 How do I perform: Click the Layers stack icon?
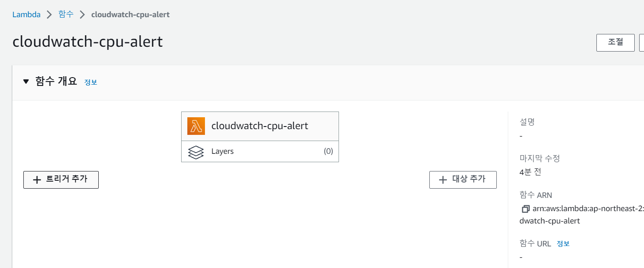click(196, 152)
